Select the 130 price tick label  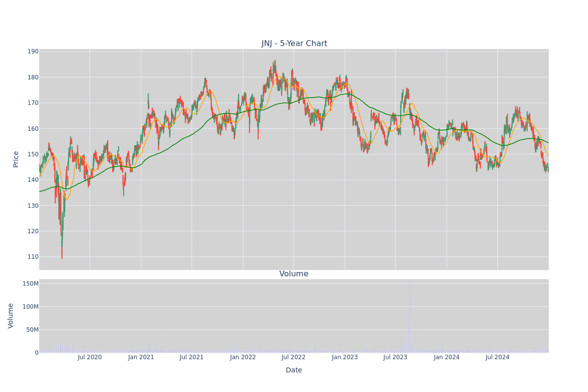click(33, 205)
